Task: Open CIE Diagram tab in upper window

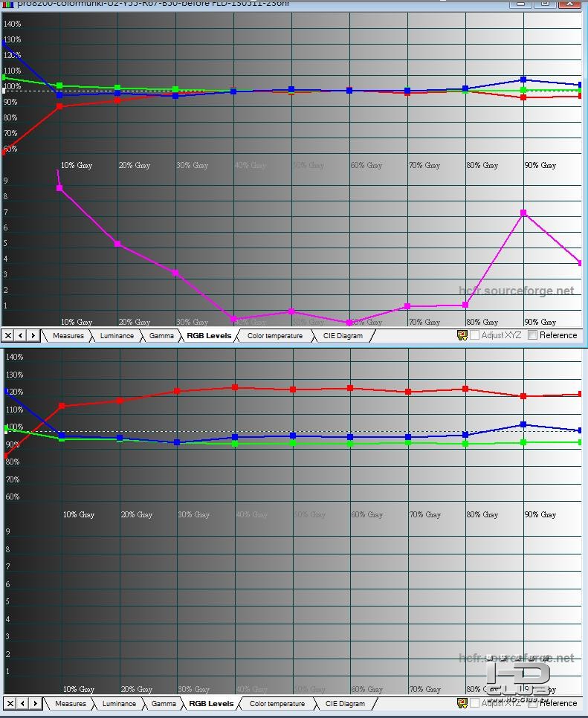Action: [343, 336]
